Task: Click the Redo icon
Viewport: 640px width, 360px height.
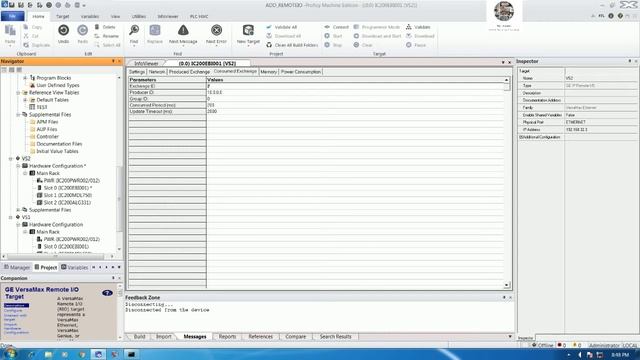Action: pyautogui.click(x=82, y=30)
